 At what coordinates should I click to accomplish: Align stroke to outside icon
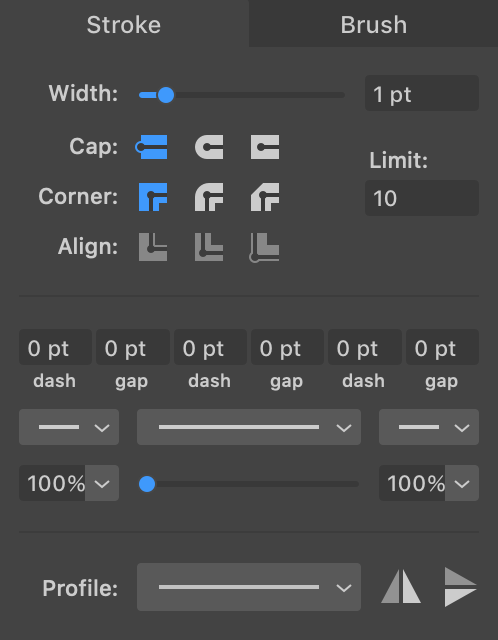[x=264, y=247]
